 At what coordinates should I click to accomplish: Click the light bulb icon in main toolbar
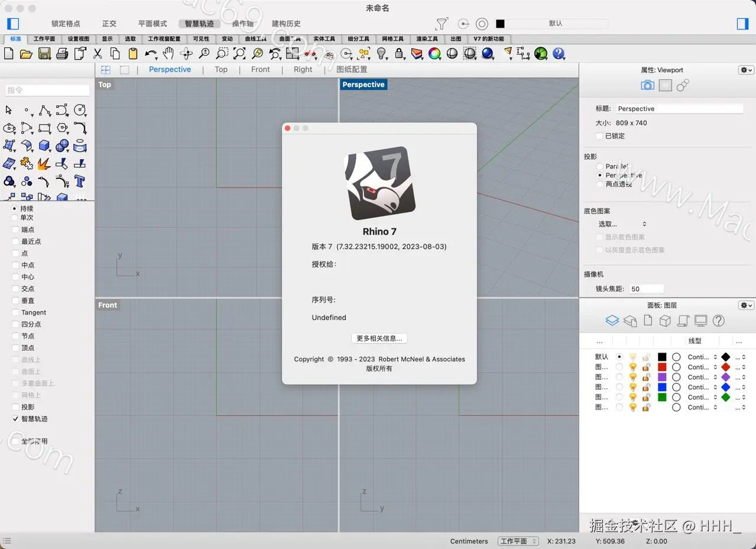pos(382,54)
